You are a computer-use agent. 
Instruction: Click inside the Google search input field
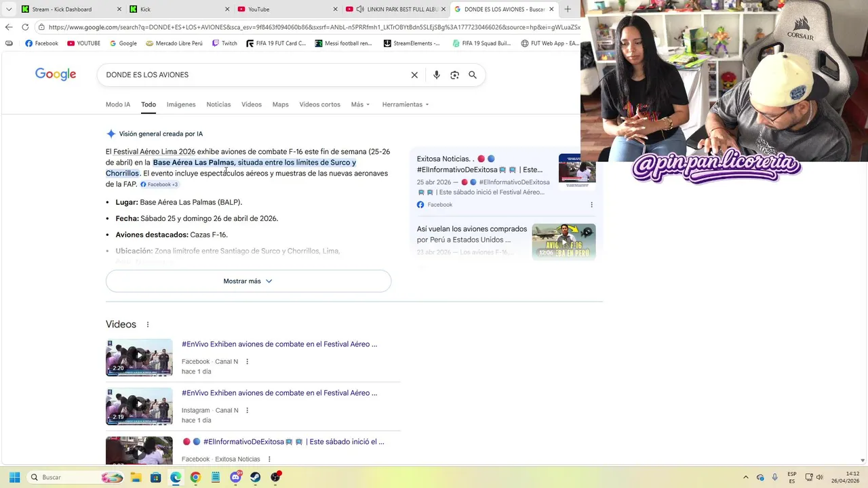pyautogui.click(x=254, y=75)
